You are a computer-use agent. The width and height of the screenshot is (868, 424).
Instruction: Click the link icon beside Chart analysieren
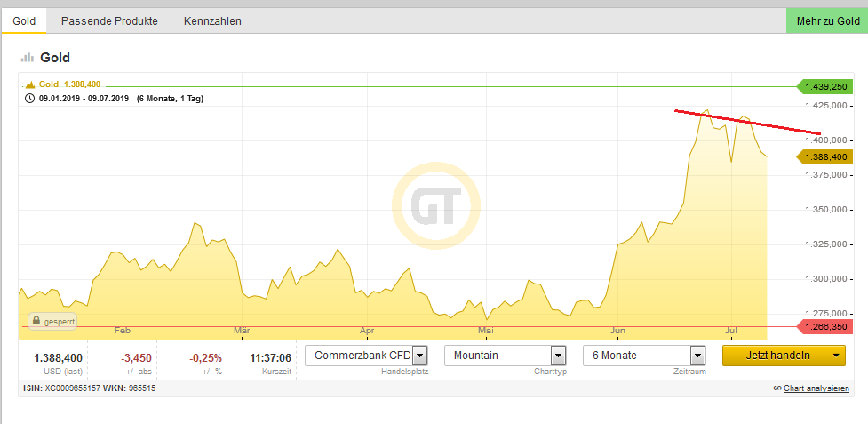[777, 388]
